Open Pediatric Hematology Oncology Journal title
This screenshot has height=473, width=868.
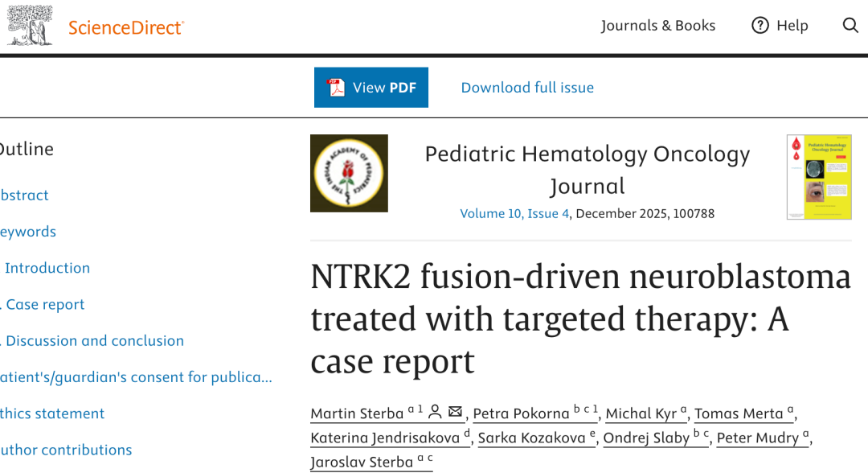coord(588,170)
